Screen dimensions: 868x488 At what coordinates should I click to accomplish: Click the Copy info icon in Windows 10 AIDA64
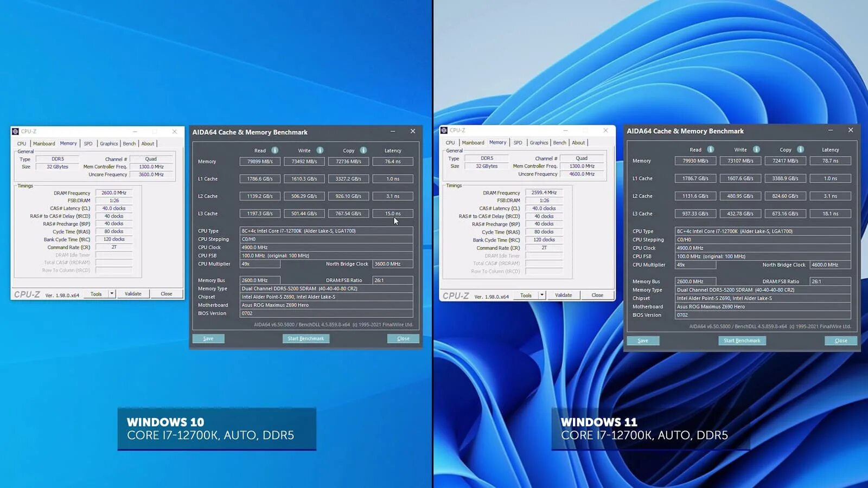(363, 150)
